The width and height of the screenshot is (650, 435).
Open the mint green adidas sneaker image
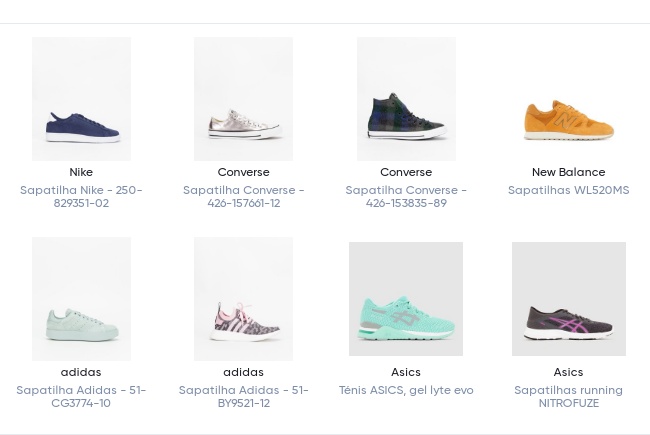click(81, 299)
